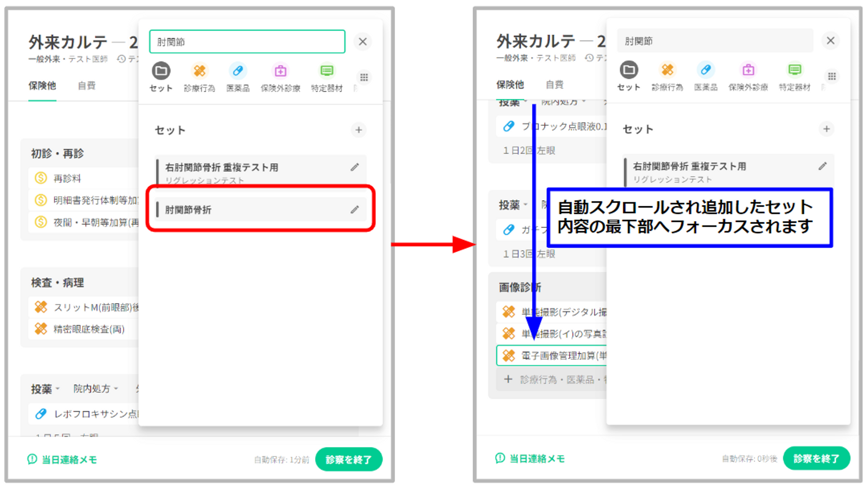Click pencil icon on 肘関節骨折 row, left screenshot

[x=355, y=210]
